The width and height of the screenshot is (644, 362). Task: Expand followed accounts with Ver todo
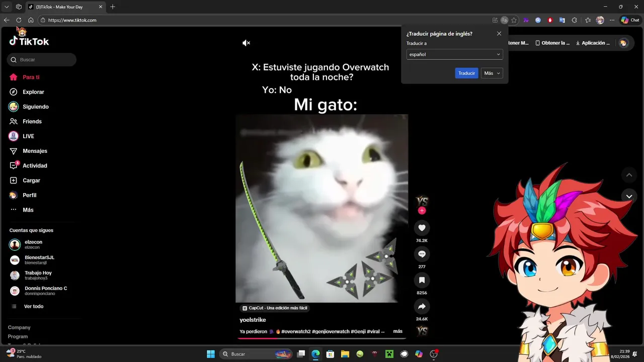[28, 306]
